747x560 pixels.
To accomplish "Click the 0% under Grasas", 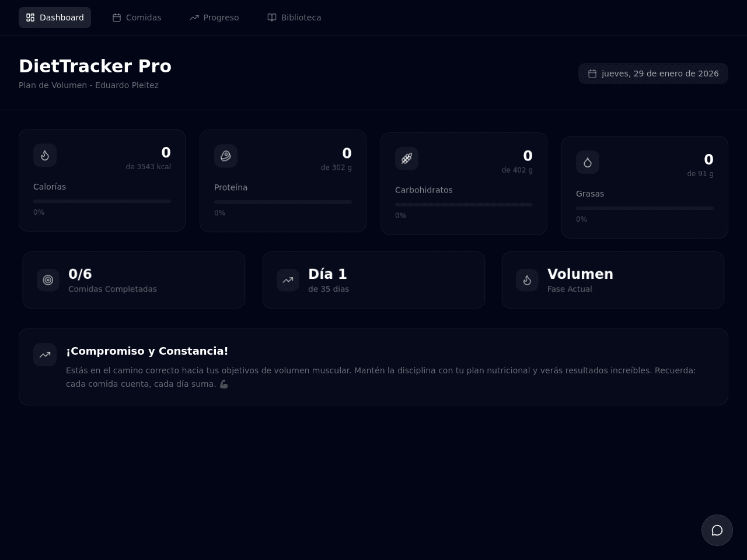I will pos(581,219).
